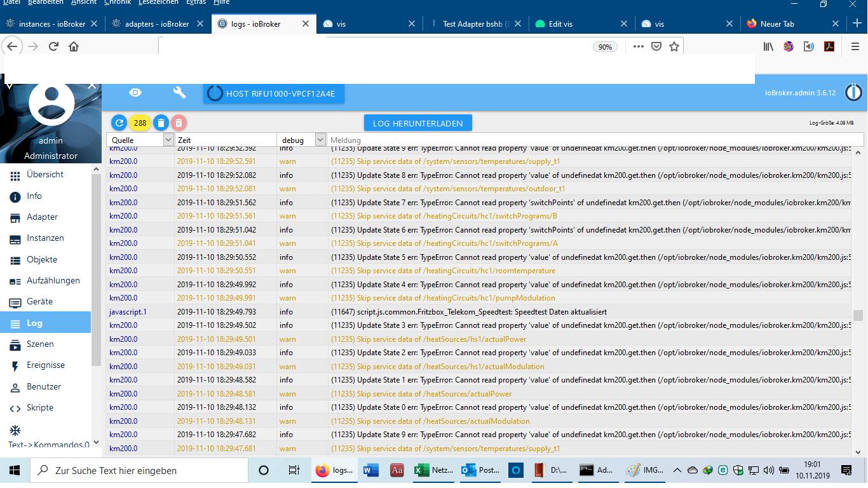Viewport: 868px width, 488px height.
Task: Click the Zeit column header
Action: [x=183, y=140]
